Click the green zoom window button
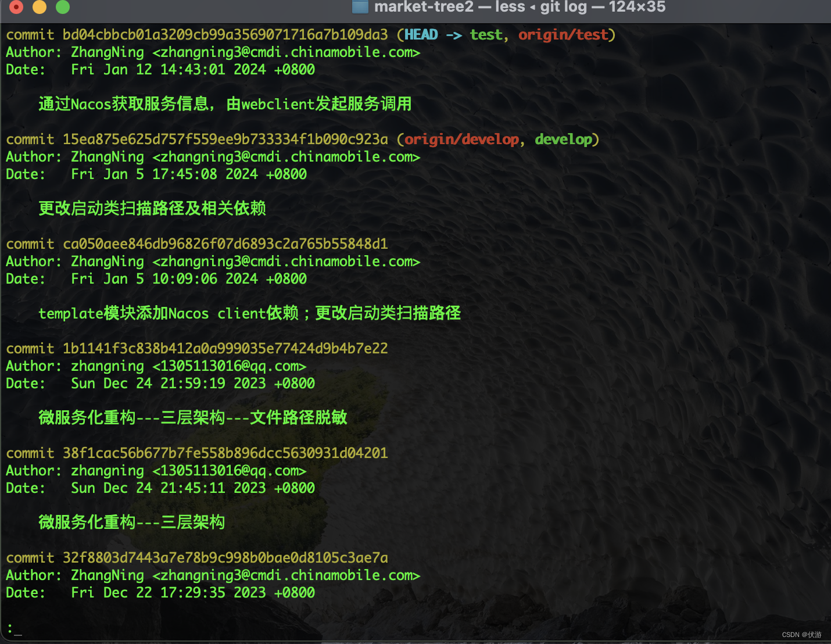The height and width of the screenshot is (644, 831). (63, 7)
